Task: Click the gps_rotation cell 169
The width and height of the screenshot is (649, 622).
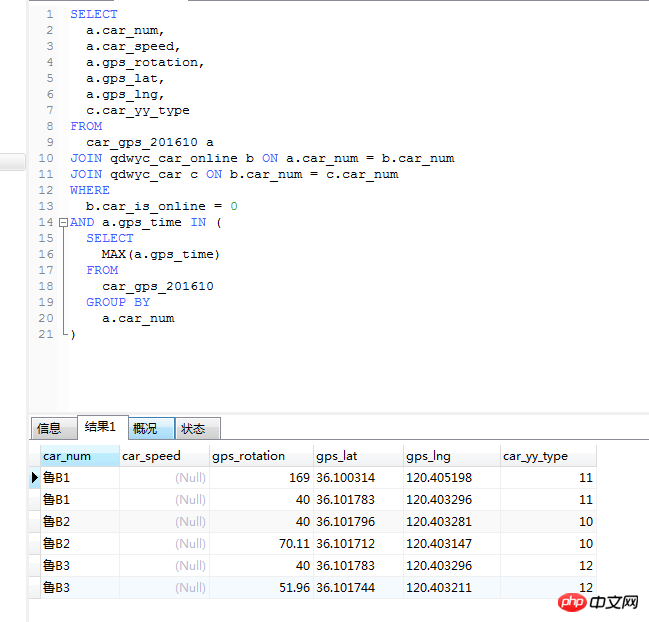Action: point(261,478)
